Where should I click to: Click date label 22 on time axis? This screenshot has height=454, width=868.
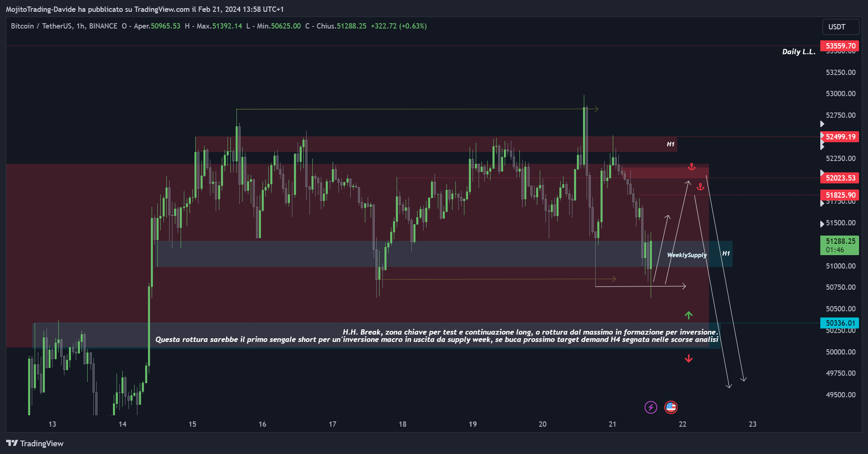coord(682,424)
